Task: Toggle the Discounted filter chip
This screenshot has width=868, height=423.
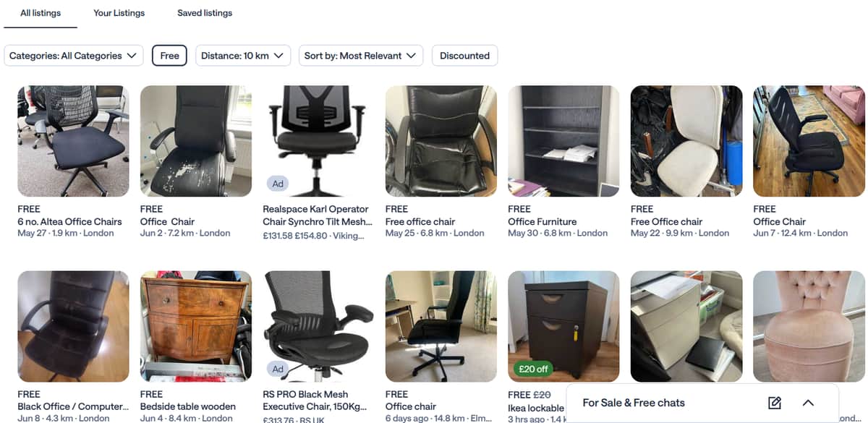Action: tap(464, 56)
